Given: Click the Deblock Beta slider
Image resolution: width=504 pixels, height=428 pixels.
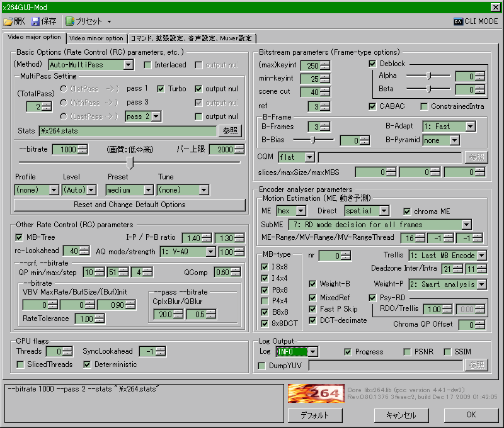Looking at the screenshot, I should 428,89.
